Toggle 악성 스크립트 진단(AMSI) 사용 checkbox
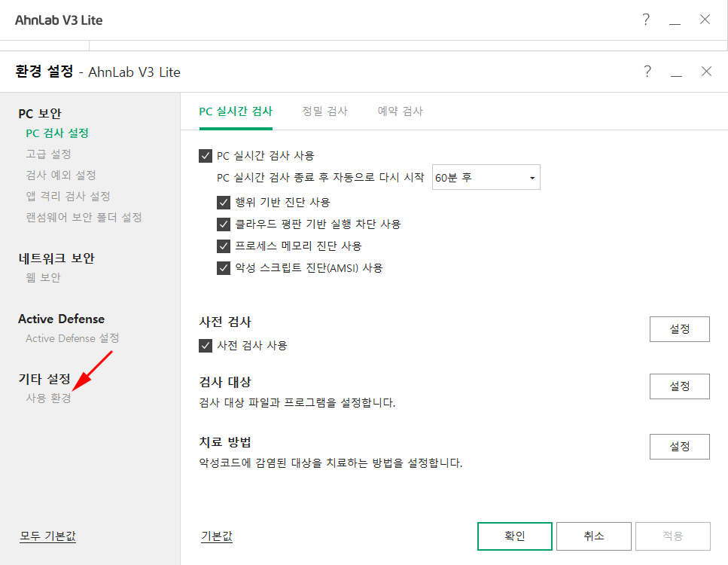 [x=224, y=268]
